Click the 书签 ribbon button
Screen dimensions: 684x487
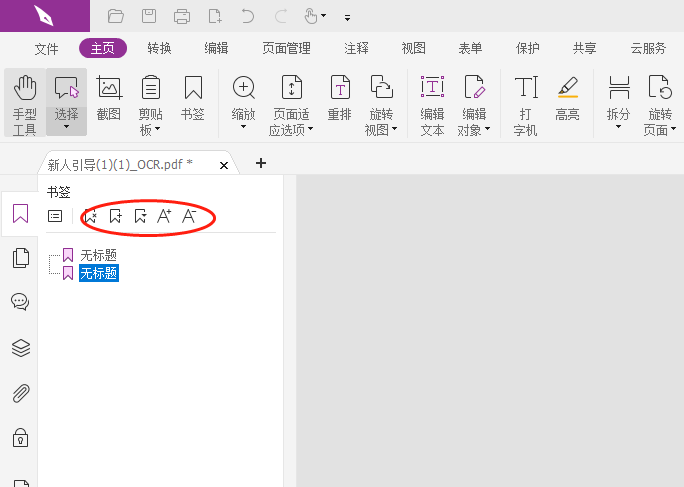coord(193,98)
